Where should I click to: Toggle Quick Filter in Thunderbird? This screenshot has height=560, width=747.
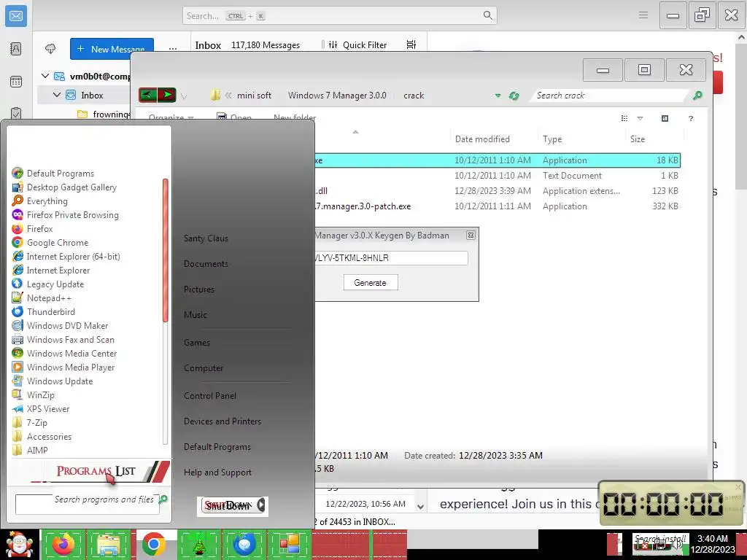point(357,44)
